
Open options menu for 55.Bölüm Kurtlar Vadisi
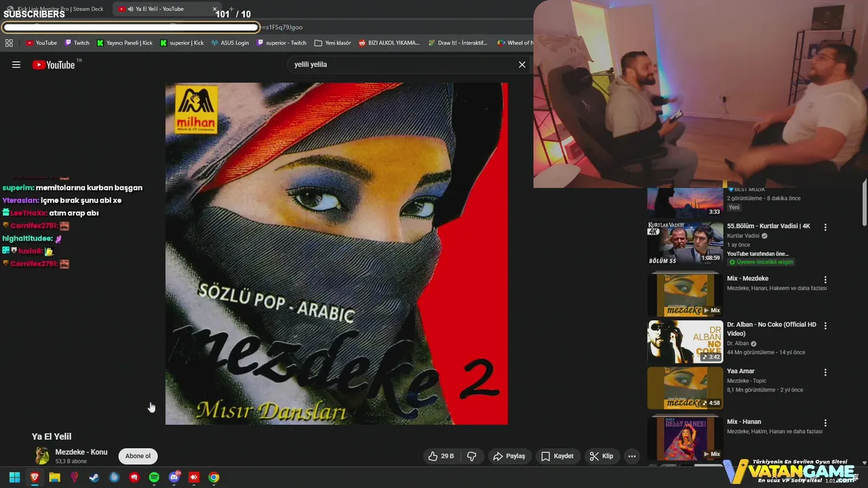coord(825,227)
